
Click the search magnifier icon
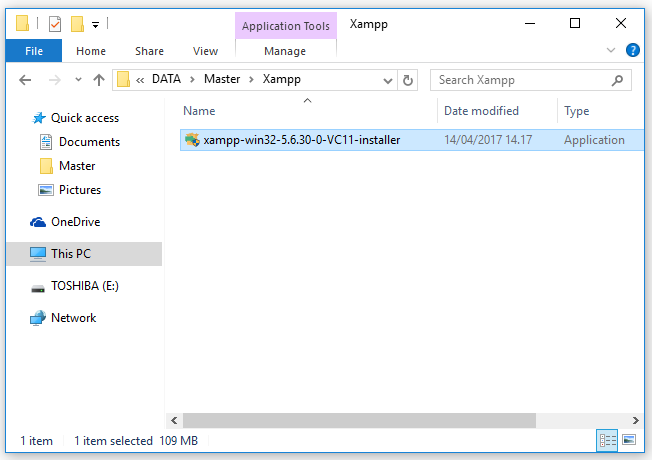[617, 80]
